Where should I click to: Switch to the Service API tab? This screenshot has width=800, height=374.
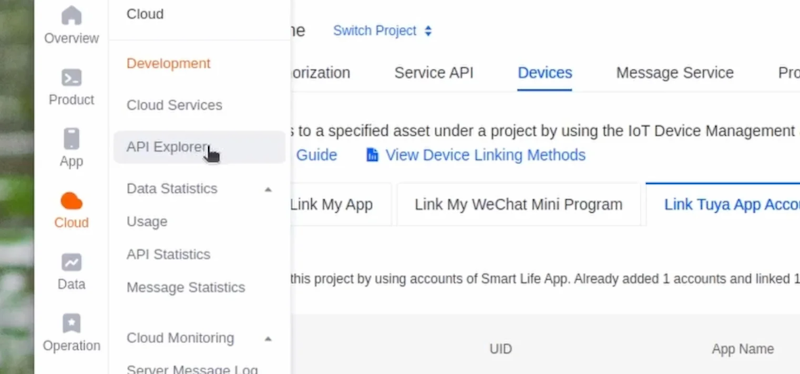pos(434,73)
